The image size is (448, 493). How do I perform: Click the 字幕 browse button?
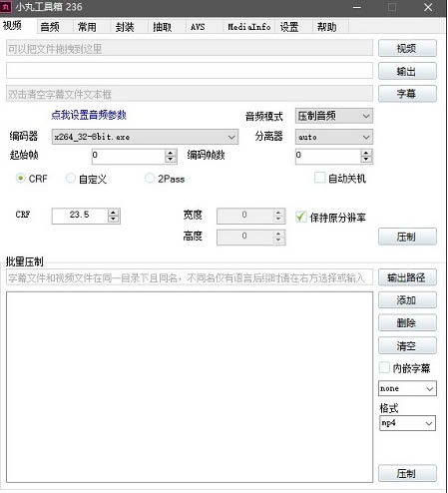[x=407, y=94]
